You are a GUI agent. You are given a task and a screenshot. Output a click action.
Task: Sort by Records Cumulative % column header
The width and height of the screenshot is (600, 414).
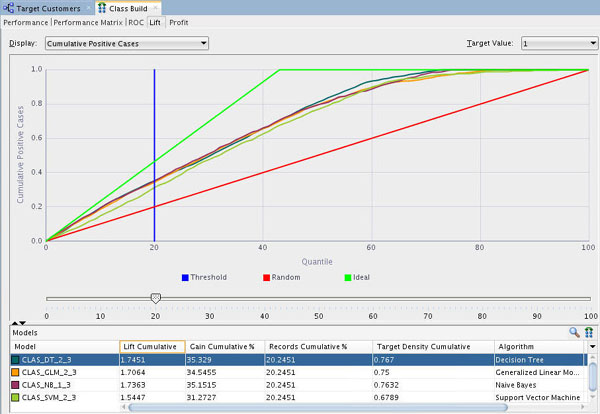(x=318, y=347)
